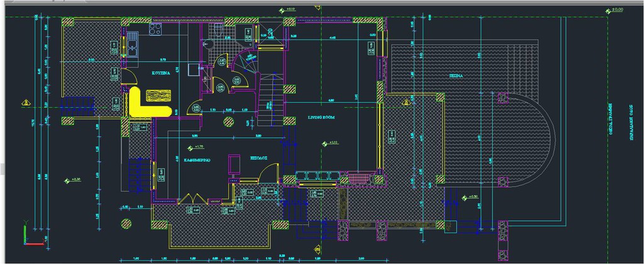Select the kitchen sink symbol
The height and width of the screenshot is (264, 644).
pos(132,44)
